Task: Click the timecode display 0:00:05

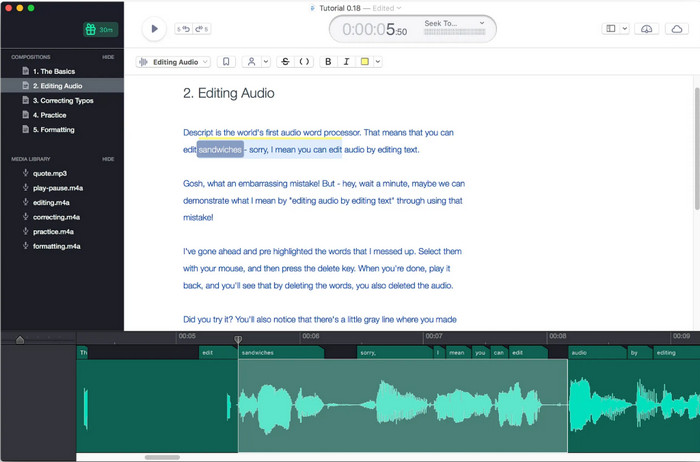Action: coord(375,29)
